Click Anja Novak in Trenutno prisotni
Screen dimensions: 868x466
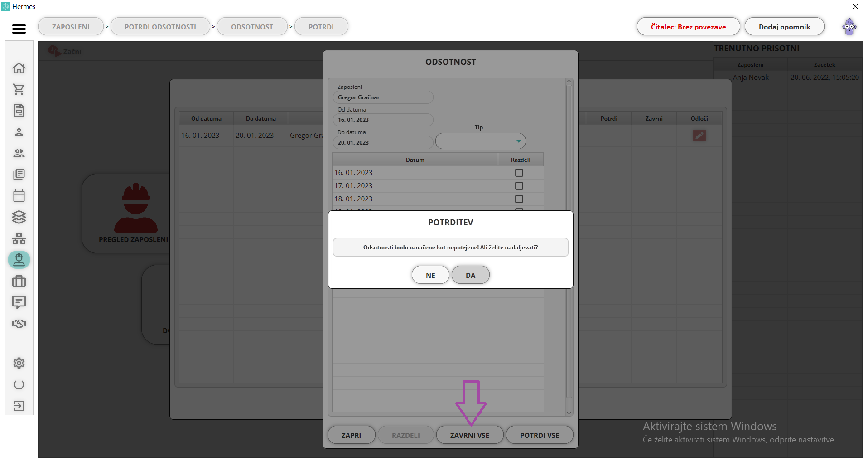[x=751, y=78]
